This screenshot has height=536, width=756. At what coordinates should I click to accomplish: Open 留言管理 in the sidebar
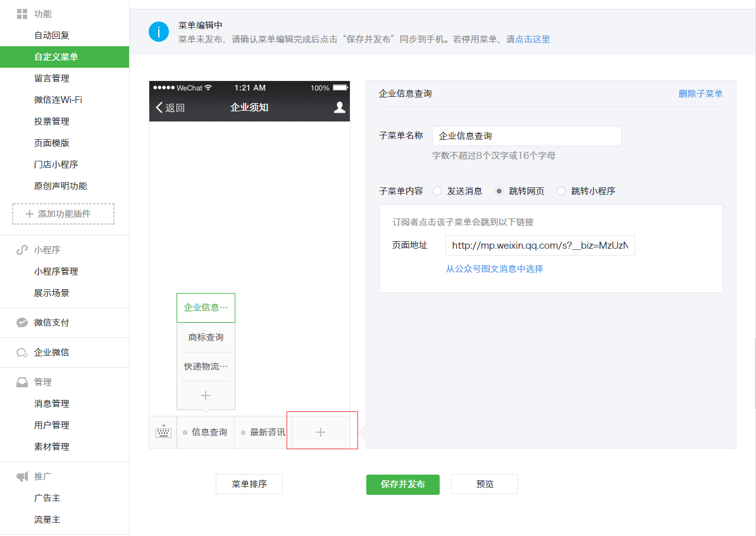tap(52, 78)
